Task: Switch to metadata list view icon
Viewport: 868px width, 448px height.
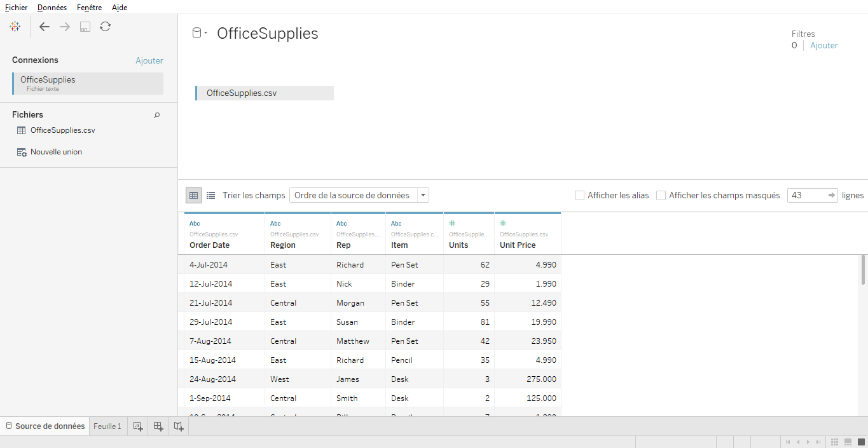Action: (210, 195)
